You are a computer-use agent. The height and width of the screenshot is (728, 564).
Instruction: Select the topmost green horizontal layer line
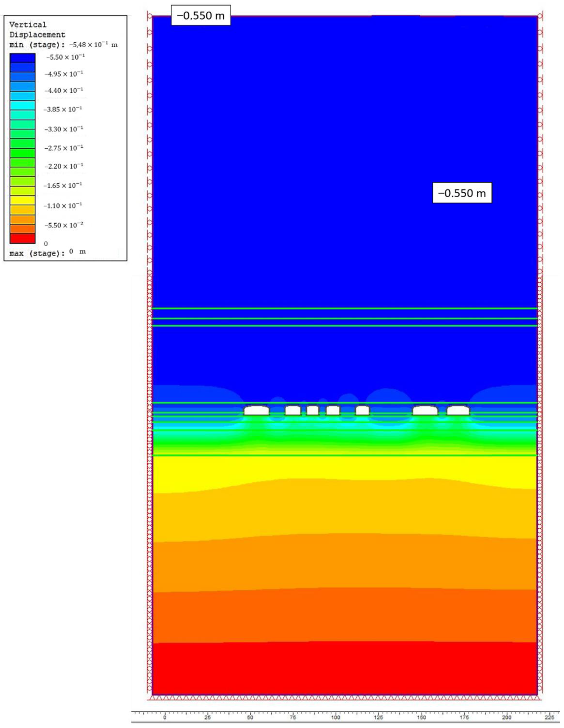click(345, 308)
